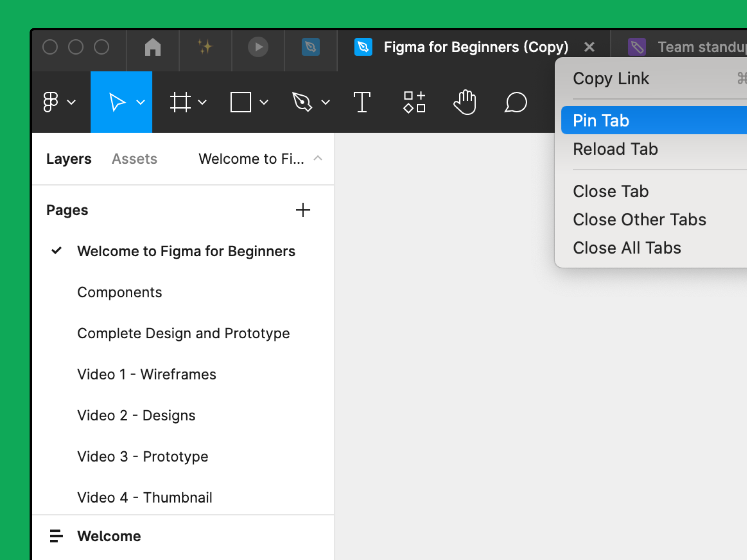The width and height of the screenshot is (747, 560).
Task: Switch to Assets panel tab
Action: coord(134,158)
